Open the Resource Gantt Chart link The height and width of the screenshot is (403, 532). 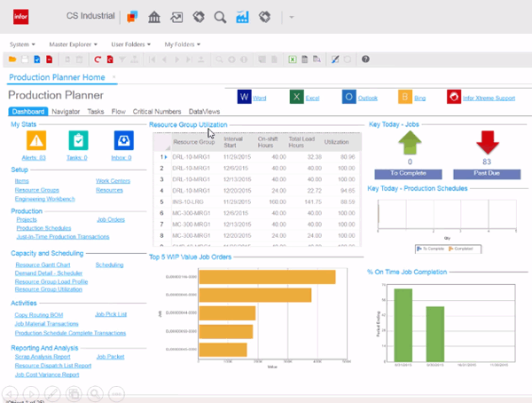click(43, 265)
